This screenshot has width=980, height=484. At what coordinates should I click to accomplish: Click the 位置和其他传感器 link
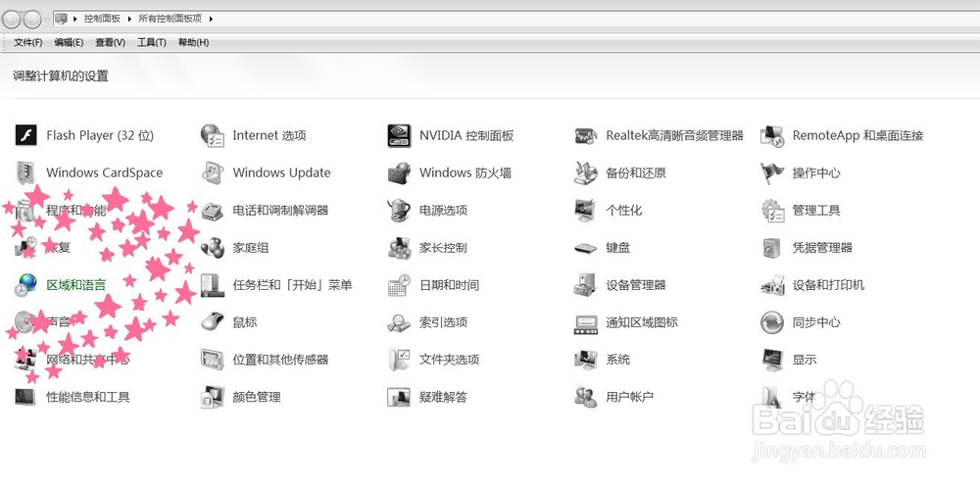tap(280, 360)
